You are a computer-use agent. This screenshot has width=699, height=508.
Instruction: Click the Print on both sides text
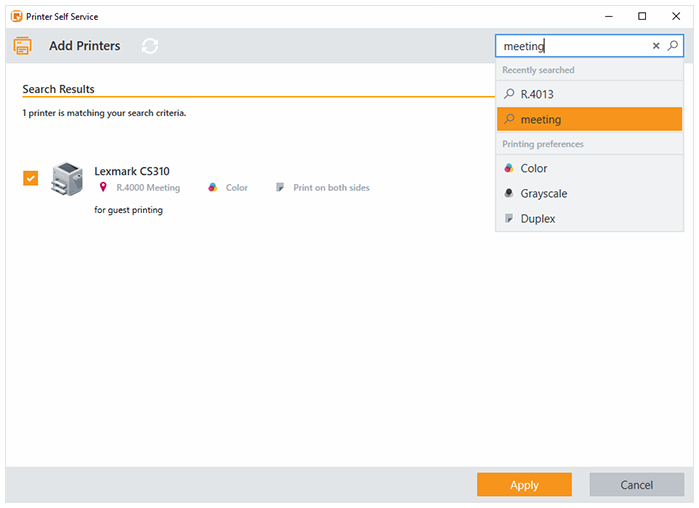click(x=331, y=188)
